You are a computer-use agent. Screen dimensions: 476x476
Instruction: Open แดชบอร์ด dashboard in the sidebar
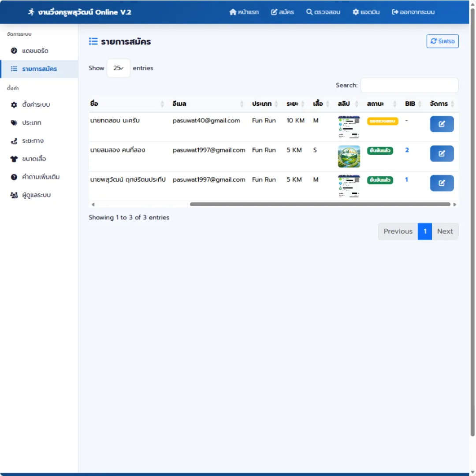coord(39,51)
